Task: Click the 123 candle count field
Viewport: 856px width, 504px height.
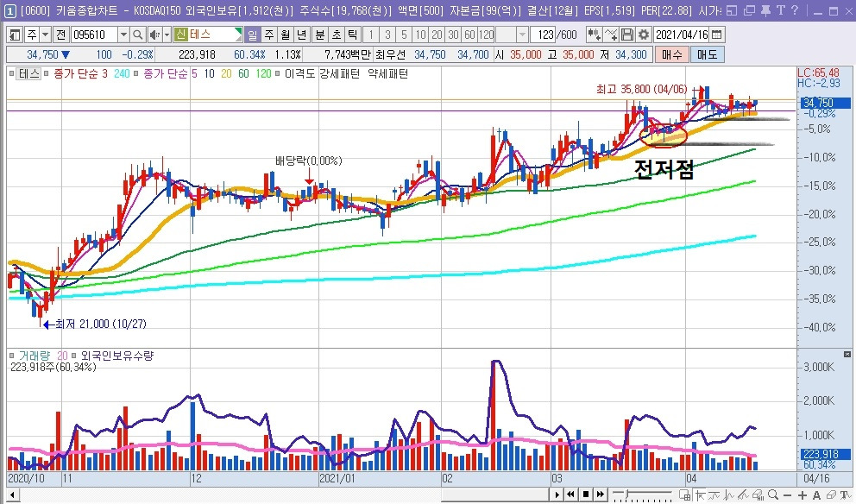Action: coord(544,35)
